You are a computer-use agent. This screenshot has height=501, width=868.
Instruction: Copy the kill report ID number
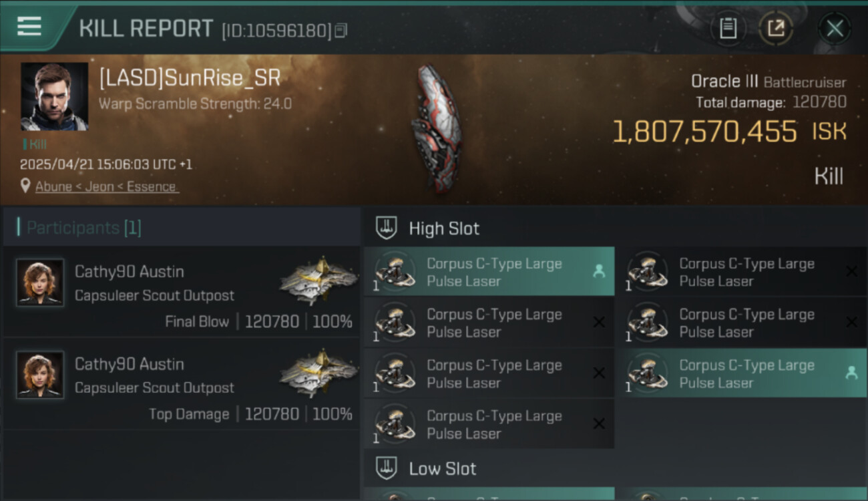tap(341, 31)
